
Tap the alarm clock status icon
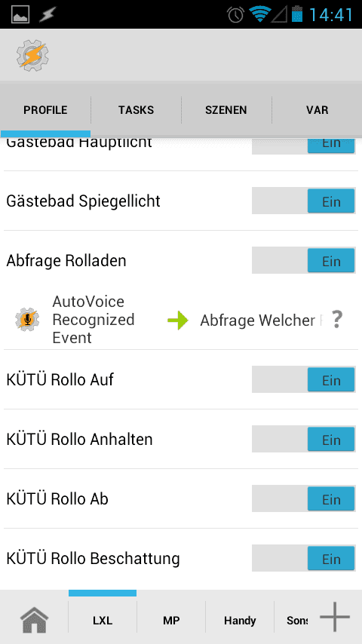pos(235,15)
